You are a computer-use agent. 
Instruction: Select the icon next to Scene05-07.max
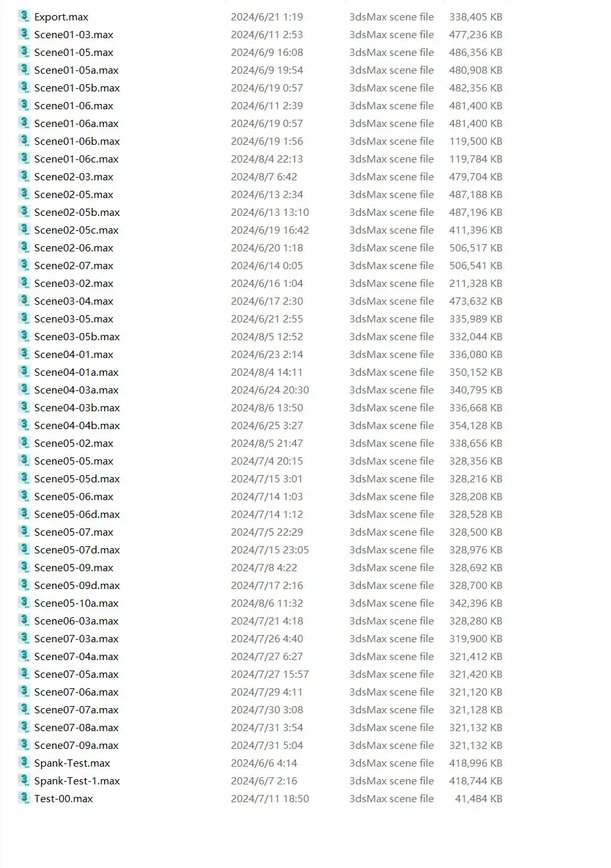(24, 532)
